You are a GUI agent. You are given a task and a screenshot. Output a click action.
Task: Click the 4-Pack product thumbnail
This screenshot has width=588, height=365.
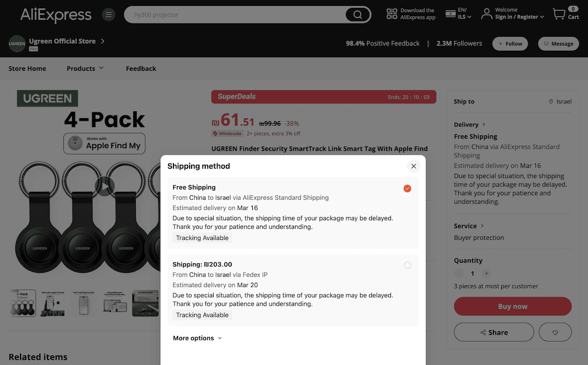[23, 303]
